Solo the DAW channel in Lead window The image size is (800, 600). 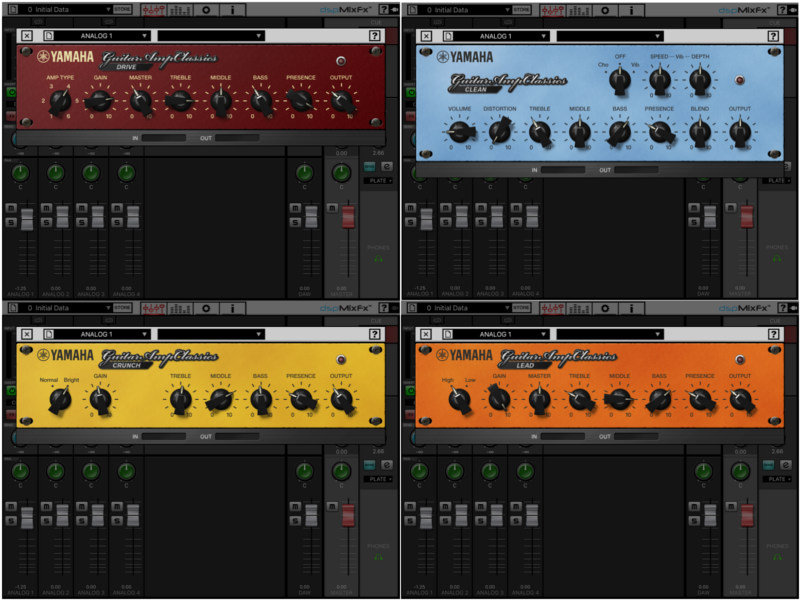click(x=694, y=521)
